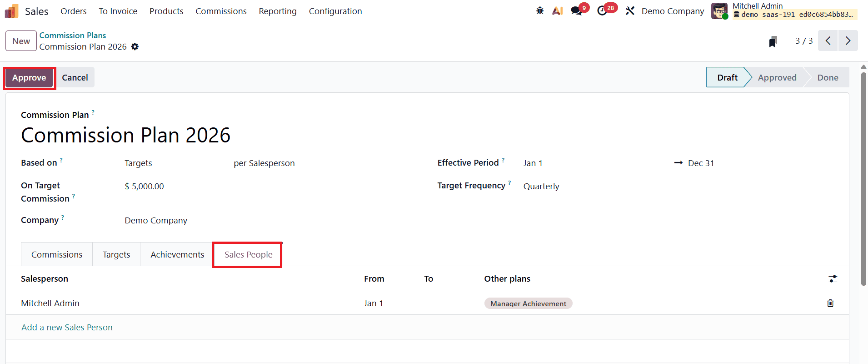Click Add a new Sales Person

coord(67,327)
